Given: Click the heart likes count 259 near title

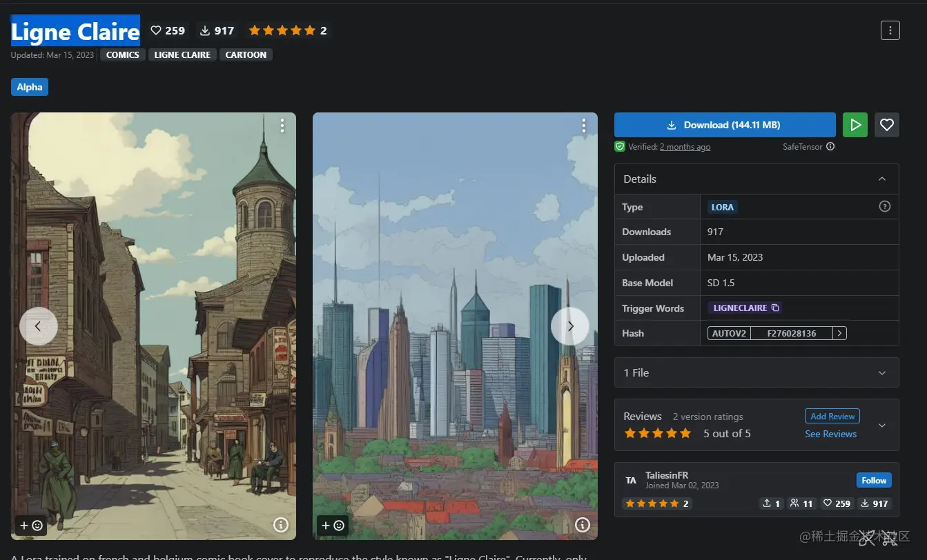Looking at the screenshot, I should 168,30.
